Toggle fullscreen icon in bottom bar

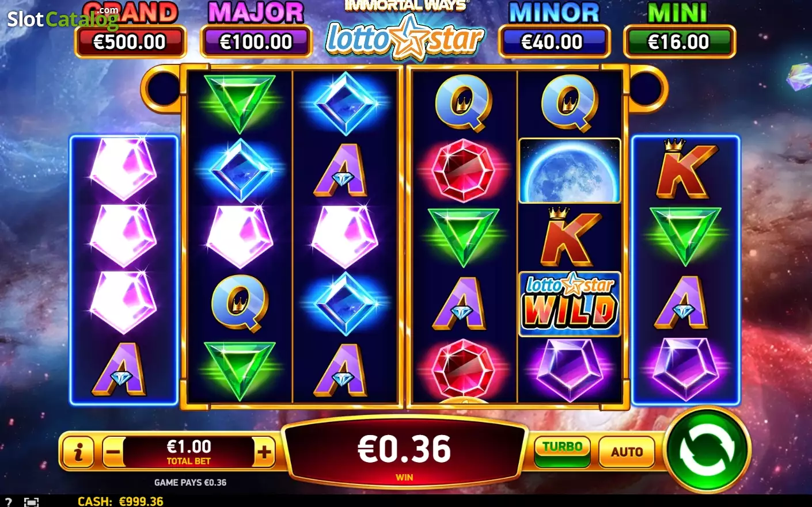pyautogui.click(x=32, y=502)
